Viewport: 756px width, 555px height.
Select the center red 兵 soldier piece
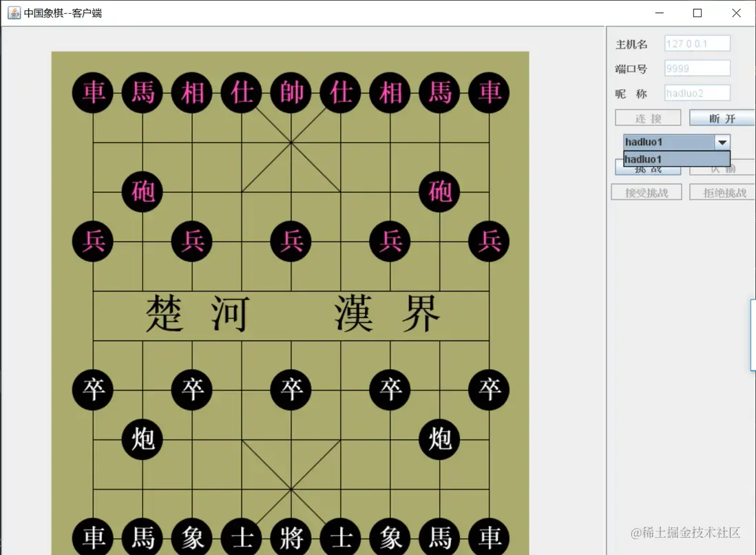pyautogui.click(x=291, y=241)
